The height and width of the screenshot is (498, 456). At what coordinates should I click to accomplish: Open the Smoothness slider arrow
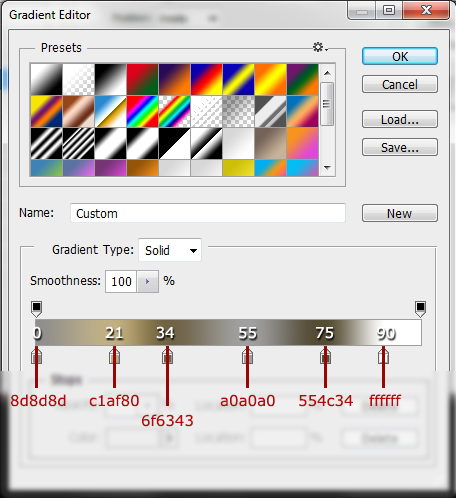tap(147, 282)
